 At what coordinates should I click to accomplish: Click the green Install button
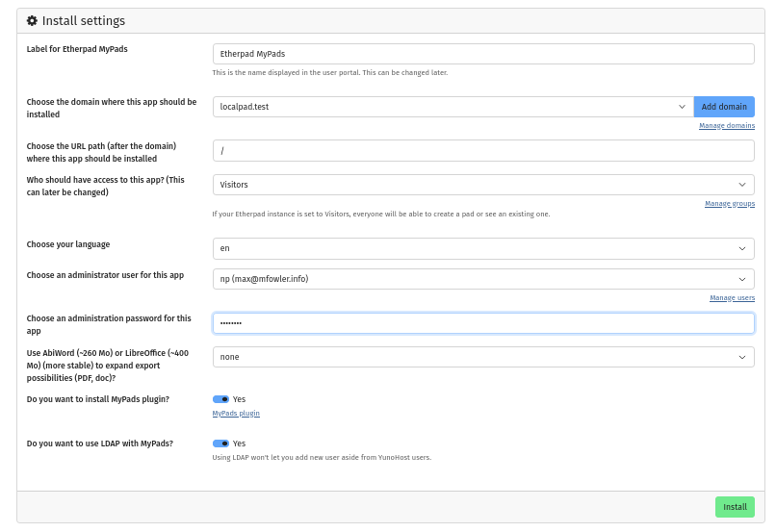[x=735, y=507]
